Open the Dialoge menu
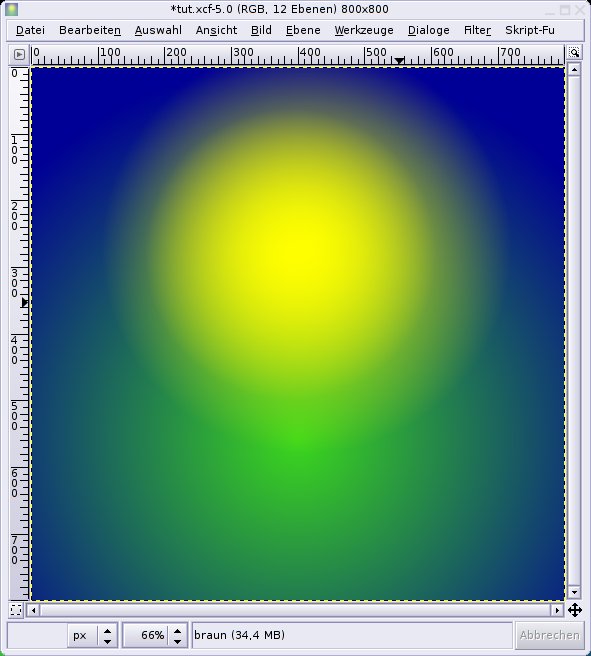Viewport: 591px width, 656px height. coord(428,30)
